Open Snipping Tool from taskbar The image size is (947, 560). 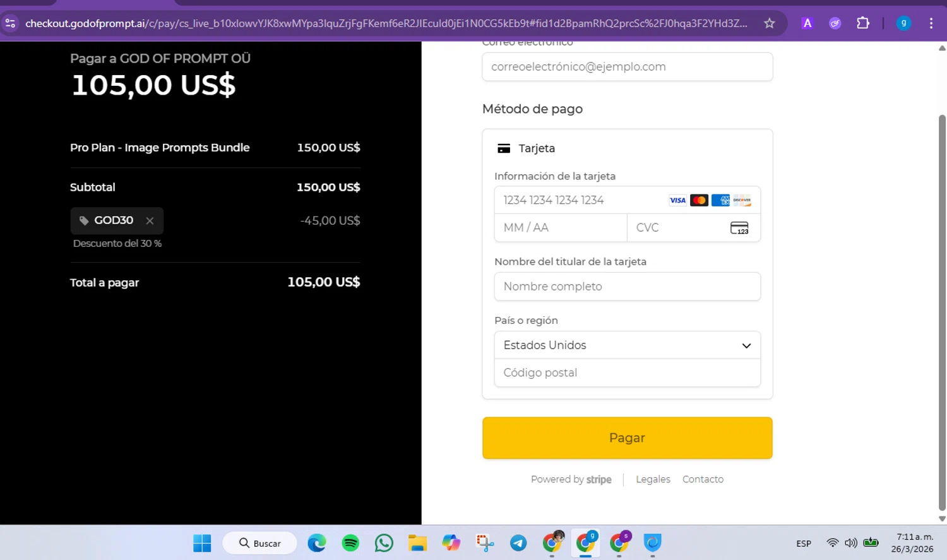[x=485, y=543]
